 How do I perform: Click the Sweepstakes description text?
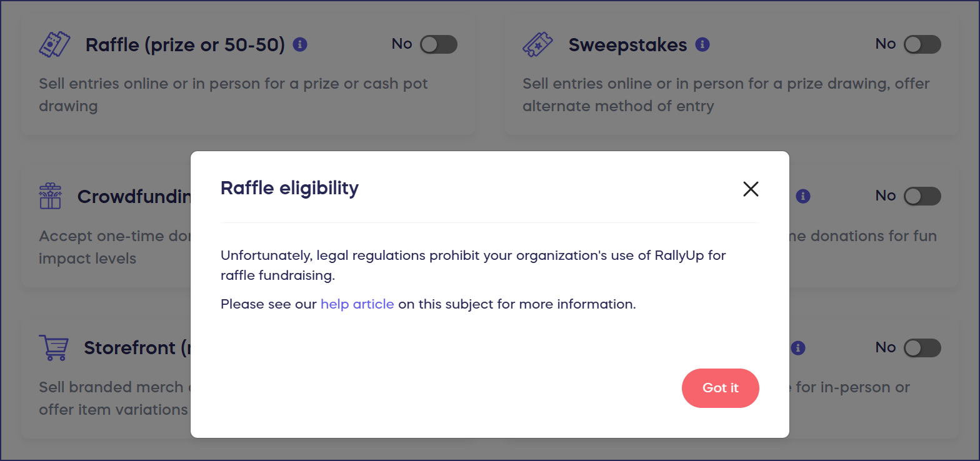[x=726, y=95]
